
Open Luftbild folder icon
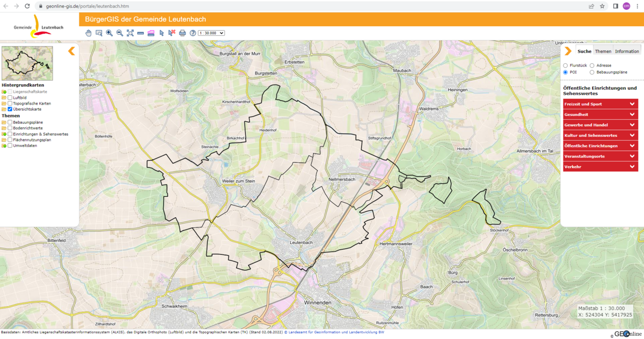pos(4,98)
